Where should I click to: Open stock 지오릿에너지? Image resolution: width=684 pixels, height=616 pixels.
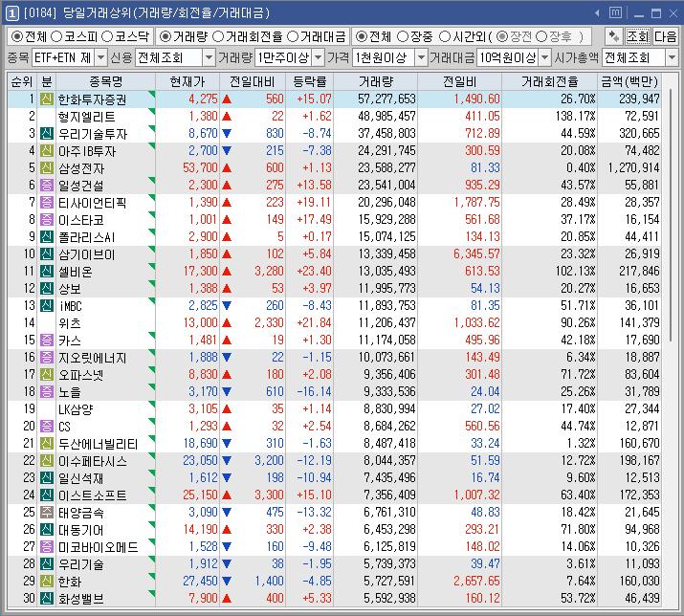coord(93,358)
